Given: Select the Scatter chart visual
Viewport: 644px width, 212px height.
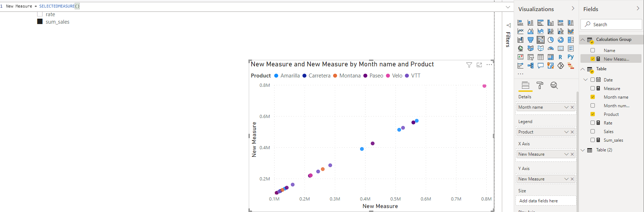Looking at the screenshot, I should click(x=541, y=40).
